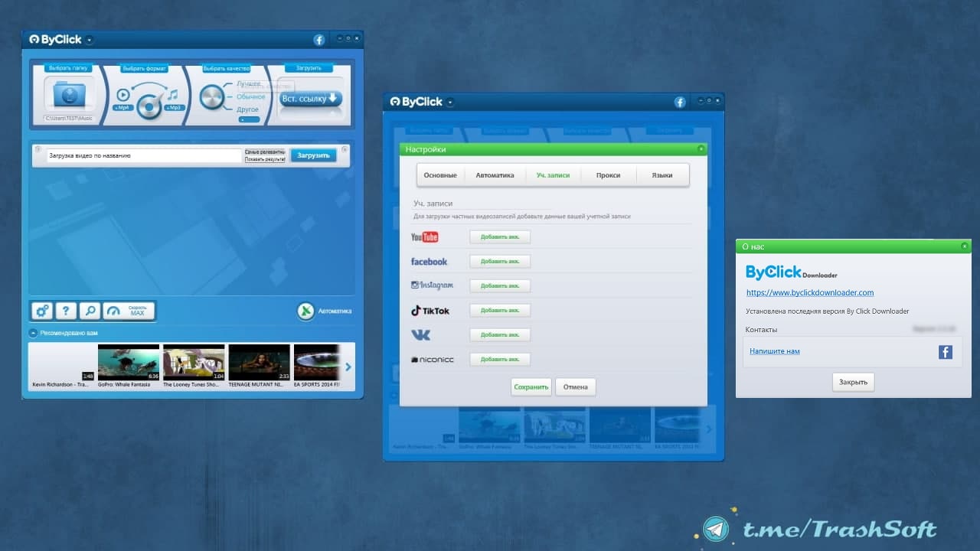Click the blue "Загрузить" search download button
This screenshot has height=551, width=980.
[x=313, y=155]
